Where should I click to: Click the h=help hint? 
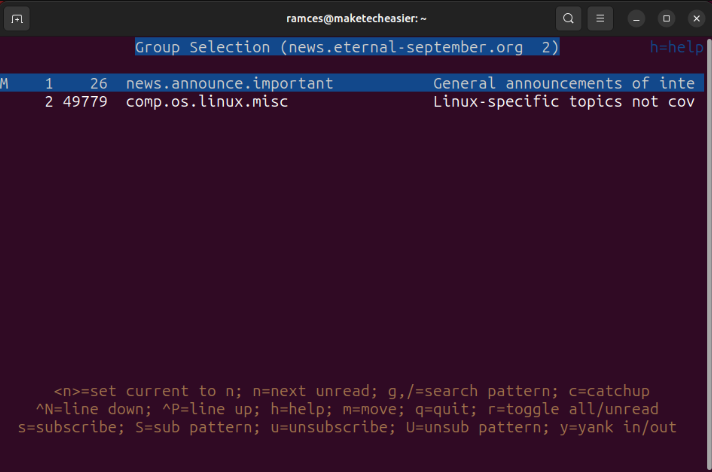click(676, 47)
